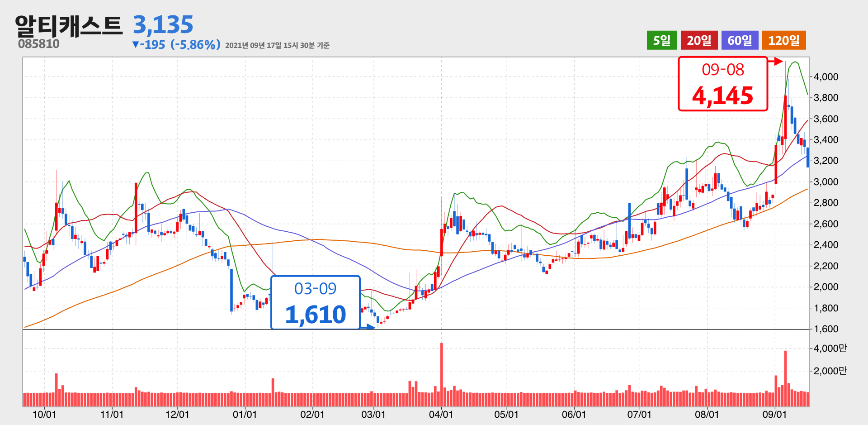
Task: Click the 03/01 date axis label
Action: pos(373,414)
